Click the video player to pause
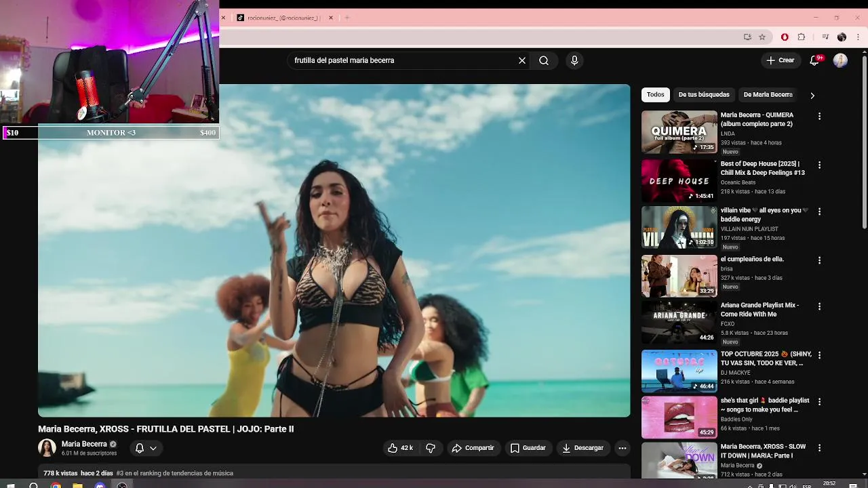The width and height of the screenshot is (868, 488). [334, 250]
